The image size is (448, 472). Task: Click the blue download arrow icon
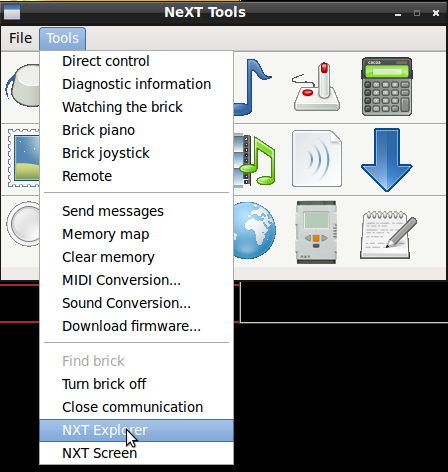(x=387, y=159)
